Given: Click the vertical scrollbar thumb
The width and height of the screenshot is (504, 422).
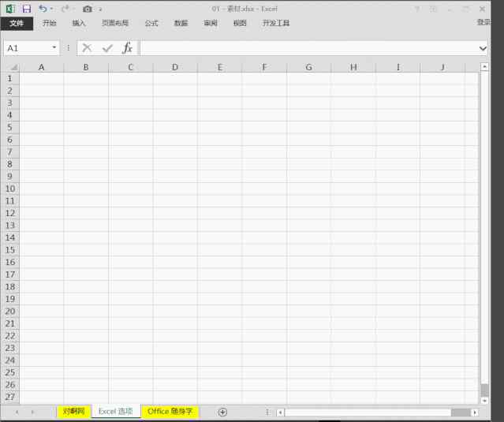Looking at the screenshot, I should pyautogui.click(x=485, y=390).
